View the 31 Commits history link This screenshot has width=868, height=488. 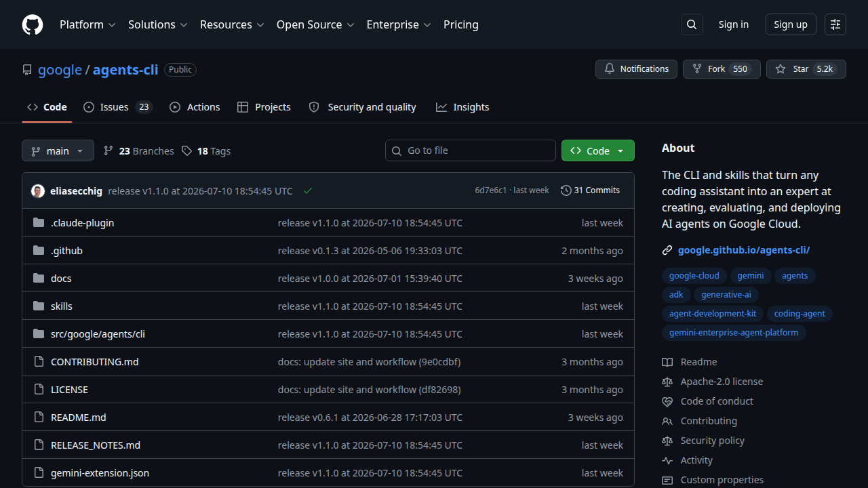click(x=591, y=190)
